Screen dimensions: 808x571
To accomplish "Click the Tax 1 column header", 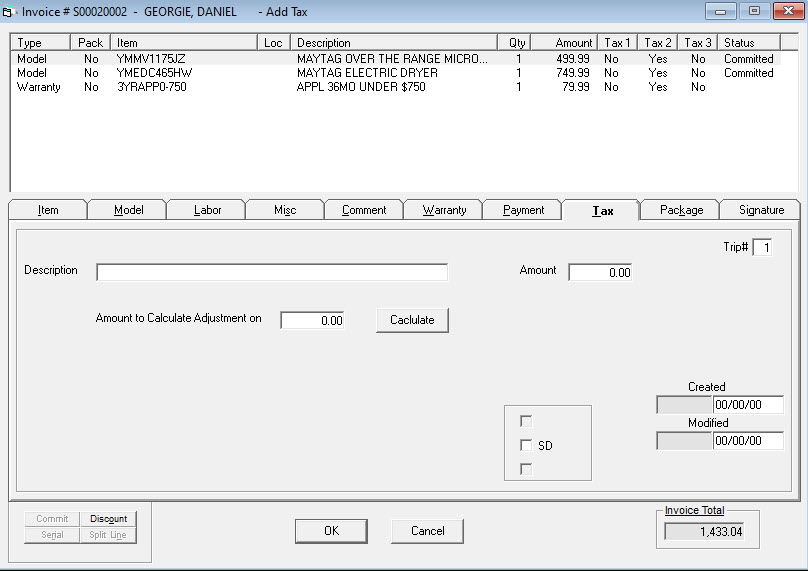I will click(617, 42).
